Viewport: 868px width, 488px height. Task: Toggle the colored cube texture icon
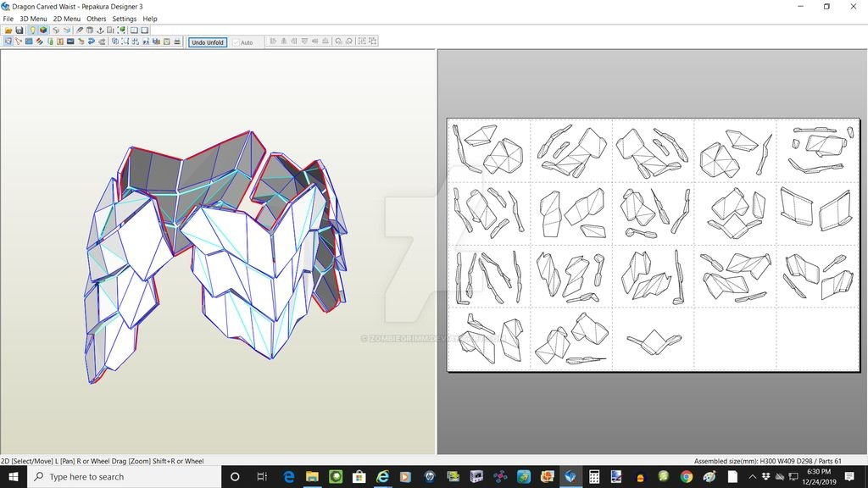pyautogui.click(x=43, y=30)
